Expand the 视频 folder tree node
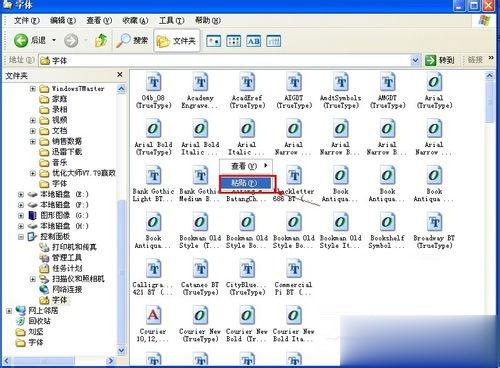The image size is (500, 368). 33,120
